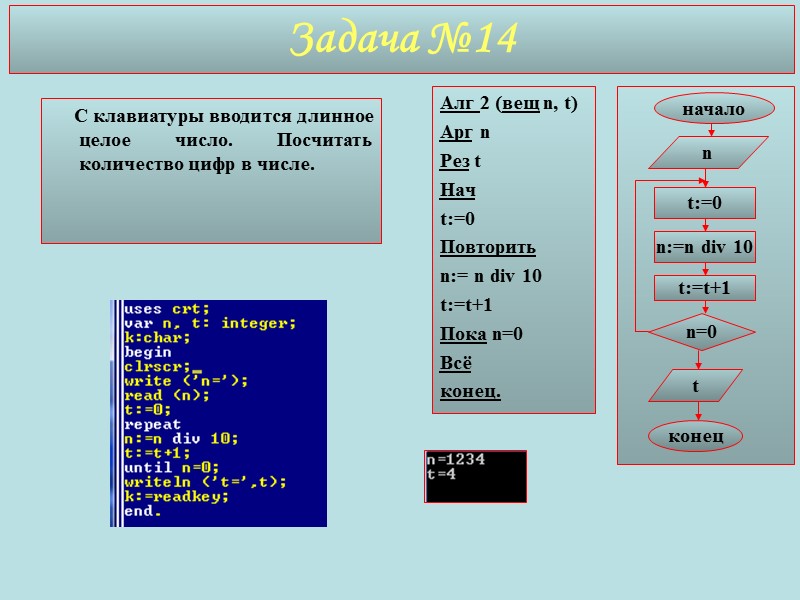Select the slide title "Задача №14"
Viewport: 800px width, 600px height.
(404, 40)
